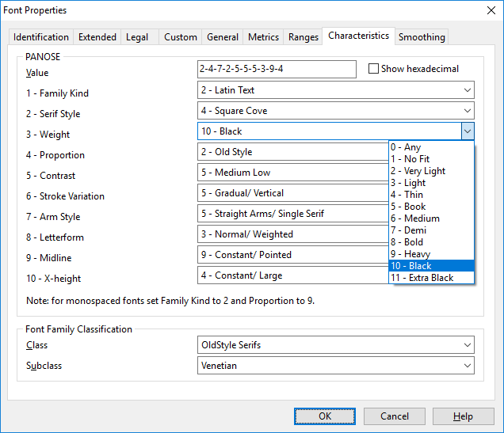Click the OK button
This screenshot has width=504, height=433.
325,416
